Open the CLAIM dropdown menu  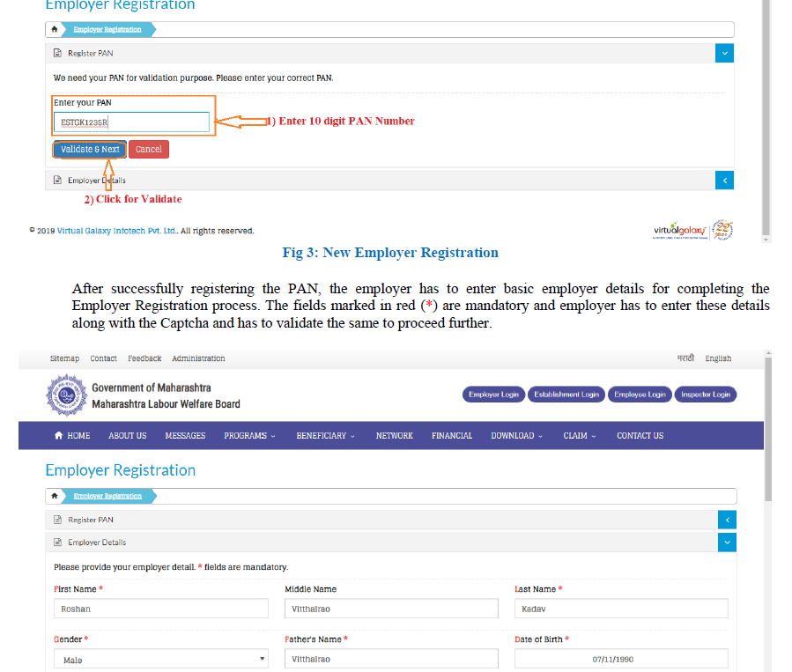(575, 435)
